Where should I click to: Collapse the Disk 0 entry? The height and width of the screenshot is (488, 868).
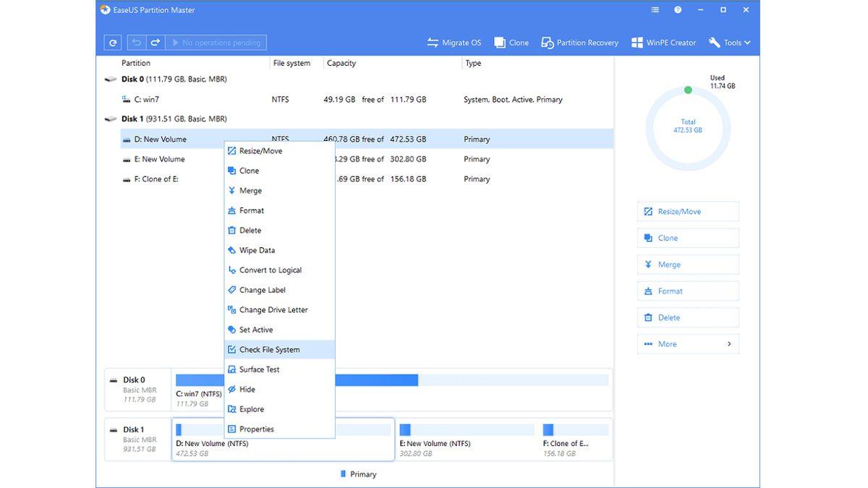tap(110, 78)
